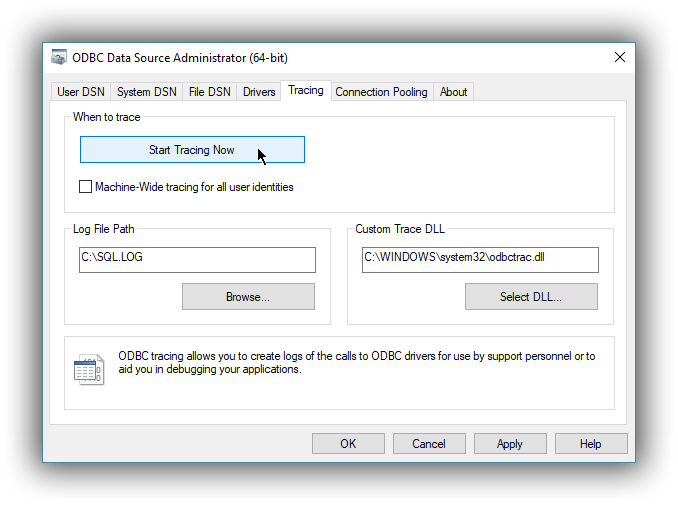Click the 'Custom Trace DLL' group label

400,229
